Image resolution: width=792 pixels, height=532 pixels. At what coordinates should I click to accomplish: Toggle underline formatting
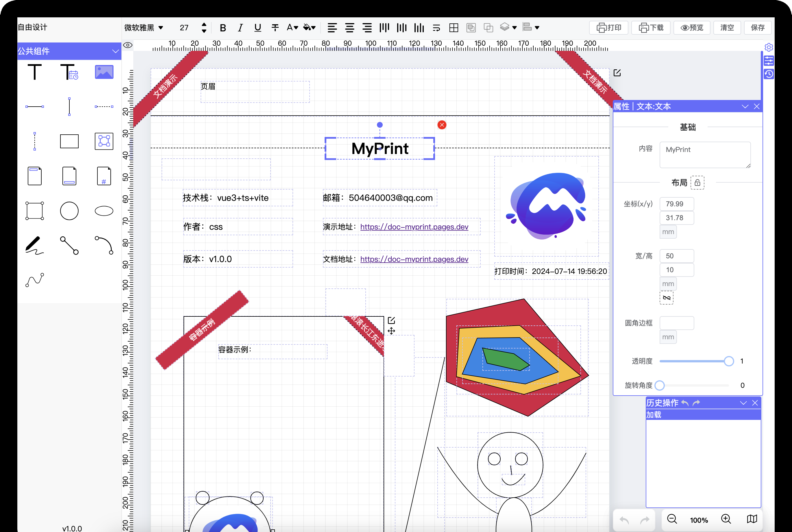pyautogui.click(x=258, y=27)
